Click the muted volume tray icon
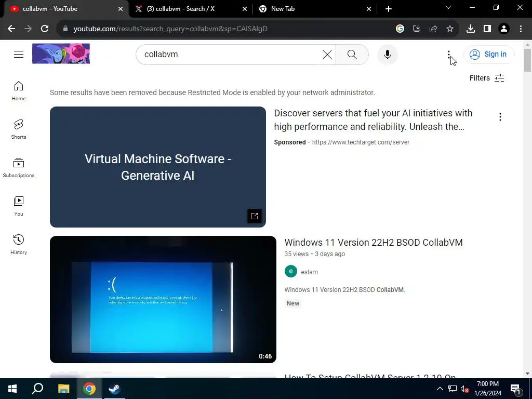This screenshot has width=532, height=399. [x=464, y=389]
